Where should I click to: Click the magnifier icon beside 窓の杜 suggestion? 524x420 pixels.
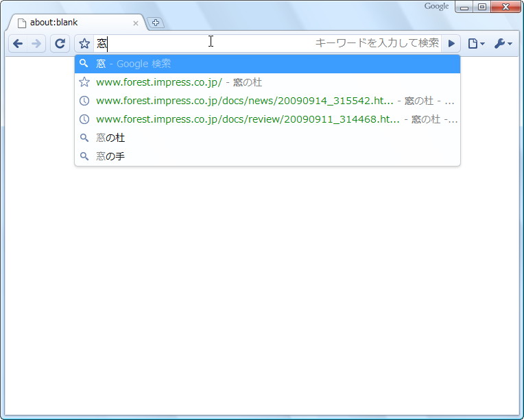click(84, 138)
